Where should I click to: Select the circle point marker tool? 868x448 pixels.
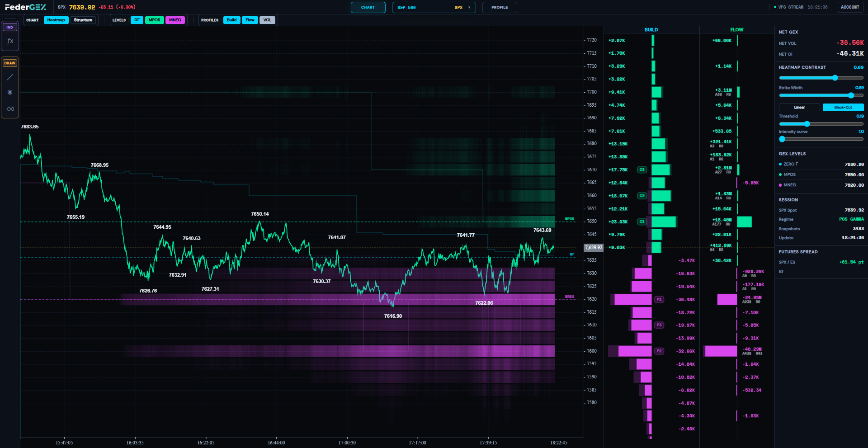click(10, 92)
